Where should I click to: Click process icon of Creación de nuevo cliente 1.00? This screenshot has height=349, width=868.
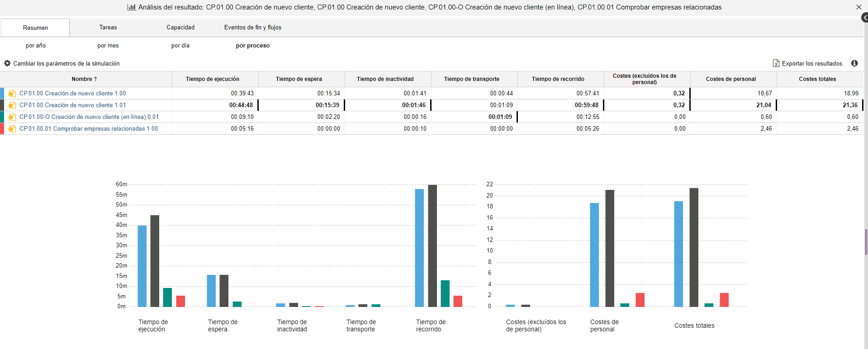tap(12, 94)
